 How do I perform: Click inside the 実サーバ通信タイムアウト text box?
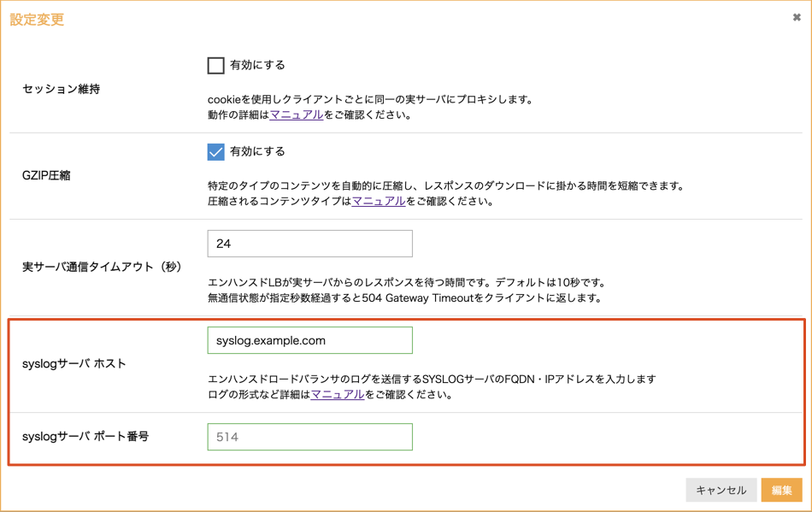pyautogui.click(x=309, y=244)
